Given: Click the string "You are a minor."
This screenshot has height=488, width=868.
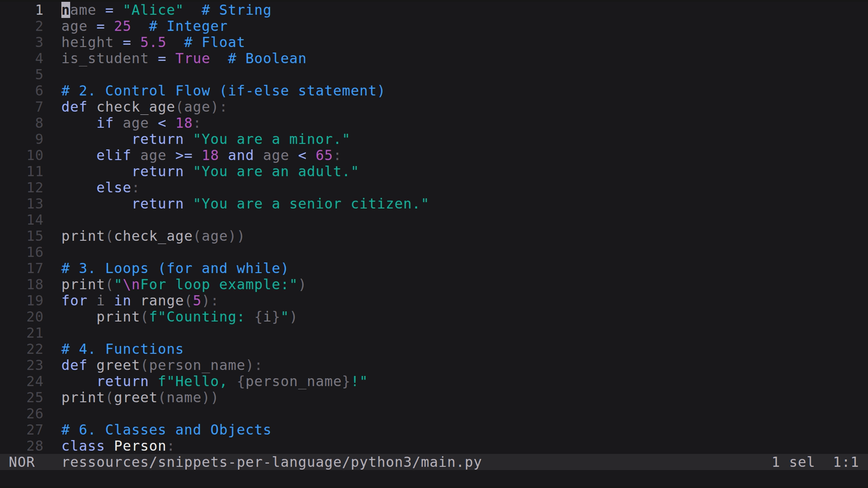Looking at the screenshot, I should click(271, 139).
